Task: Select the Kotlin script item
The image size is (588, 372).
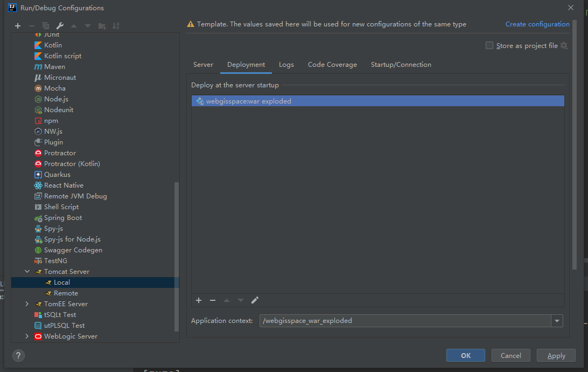Action: (62, 56)
